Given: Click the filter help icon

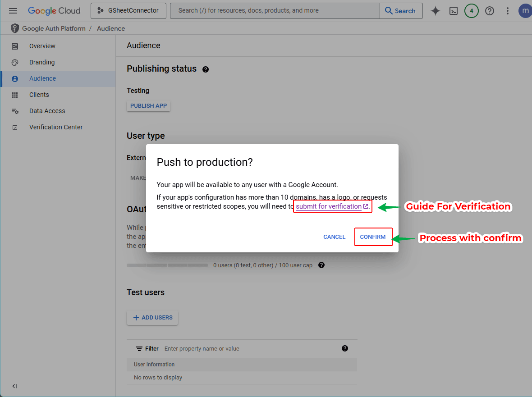Looking at the screenshot, I should (345, 348).
